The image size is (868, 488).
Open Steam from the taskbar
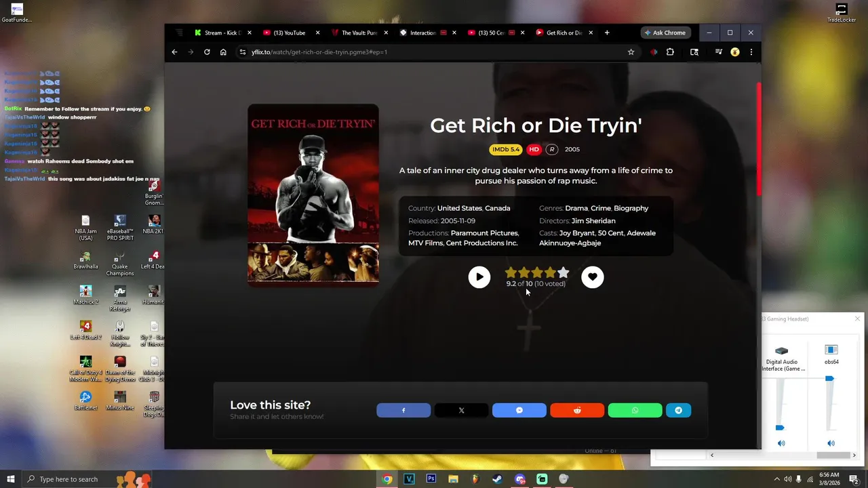497,479
